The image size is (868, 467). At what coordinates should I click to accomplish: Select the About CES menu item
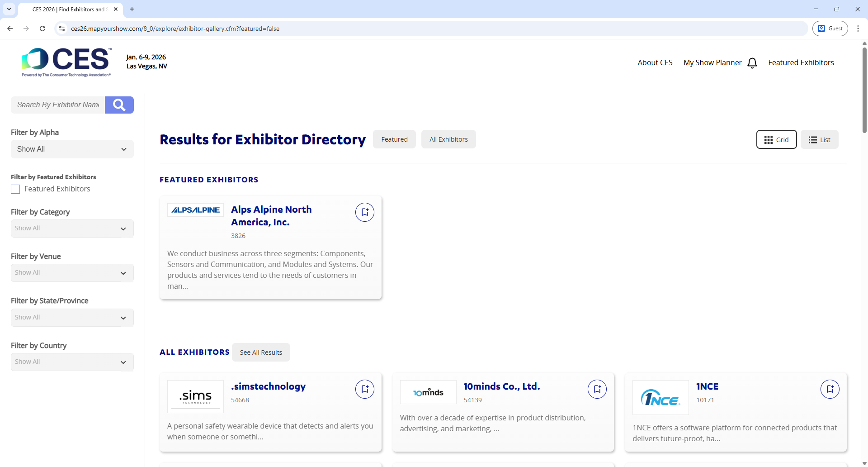(x=655, y=62)
